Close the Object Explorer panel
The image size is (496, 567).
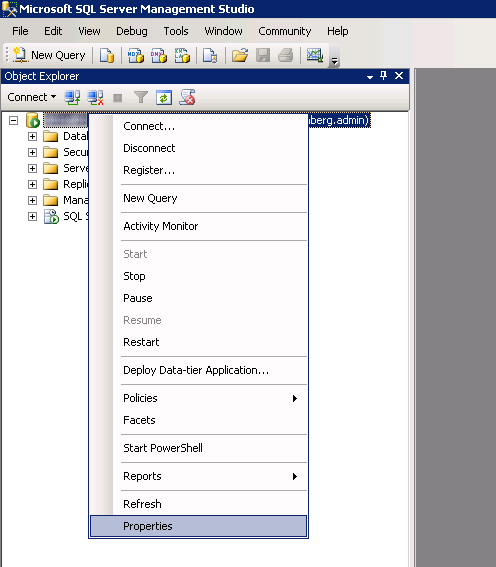click(x=399, y=76)
